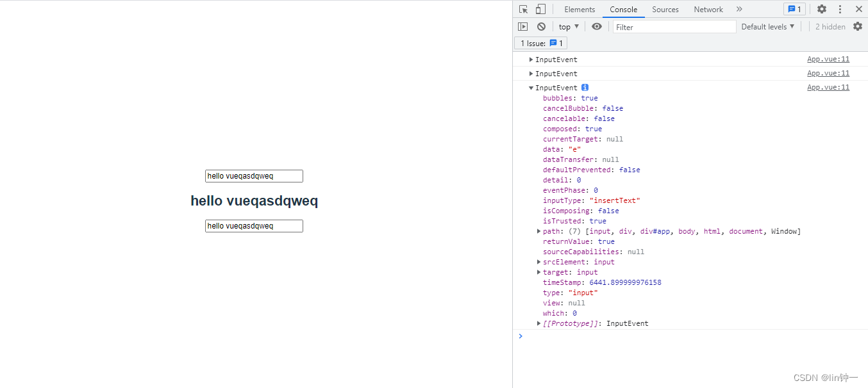868x388 pixels.
Task: Show the console sidebar panel icon
Action: pyautogui.click(x=523, y=27)
